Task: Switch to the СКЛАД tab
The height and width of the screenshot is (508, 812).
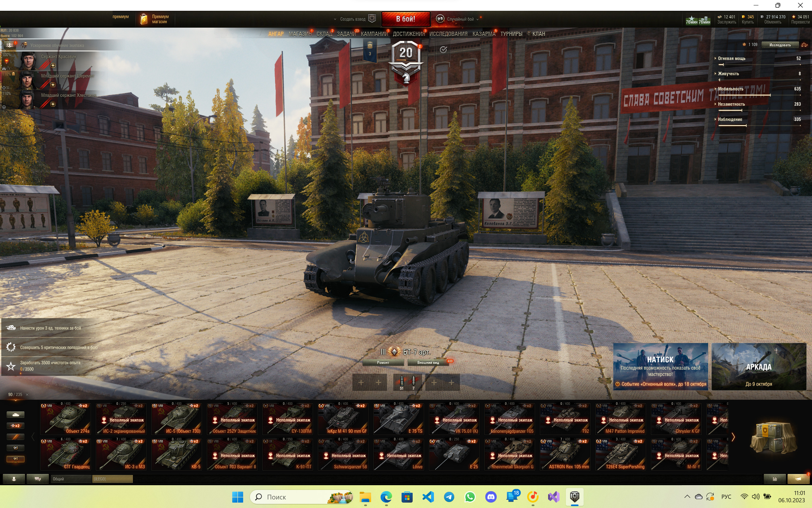Action: coord(324,34)
